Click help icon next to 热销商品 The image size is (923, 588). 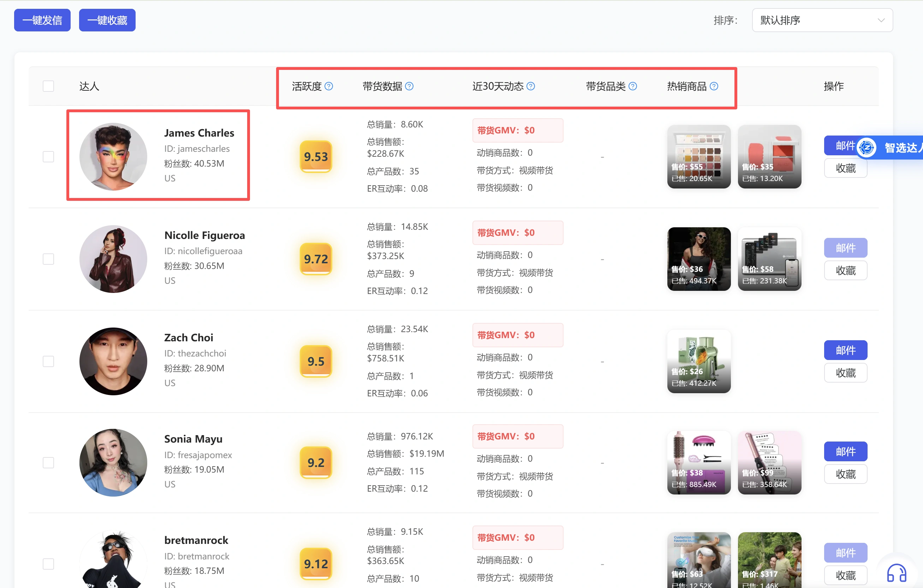[x=714, y=86]
